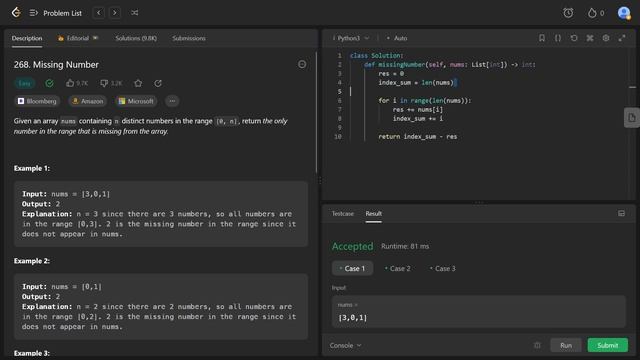Click the code editor minimap scrollbar
The height and width of the screenshot is (360, 640).
point(632,87)
